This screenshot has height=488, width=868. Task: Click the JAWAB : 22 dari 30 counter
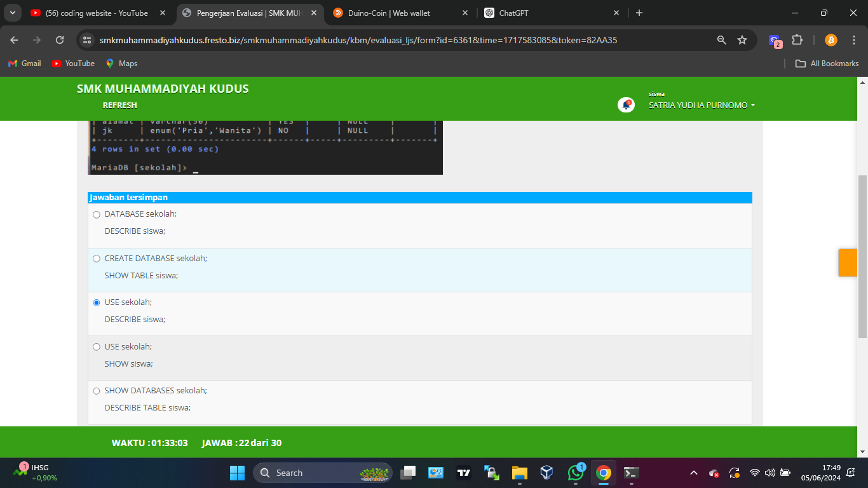coord(241,443)
